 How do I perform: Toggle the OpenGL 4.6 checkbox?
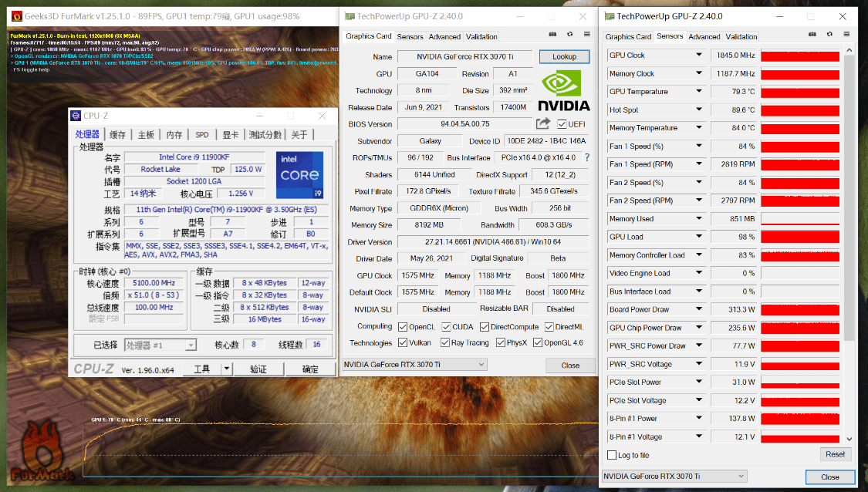538,342
